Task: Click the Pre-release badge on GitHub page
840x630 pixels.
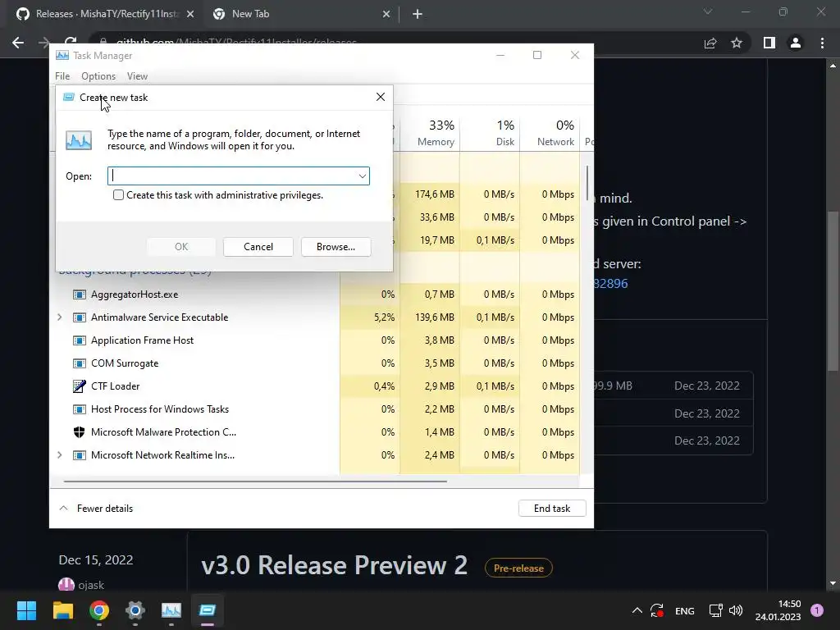Action: point(518,568)
